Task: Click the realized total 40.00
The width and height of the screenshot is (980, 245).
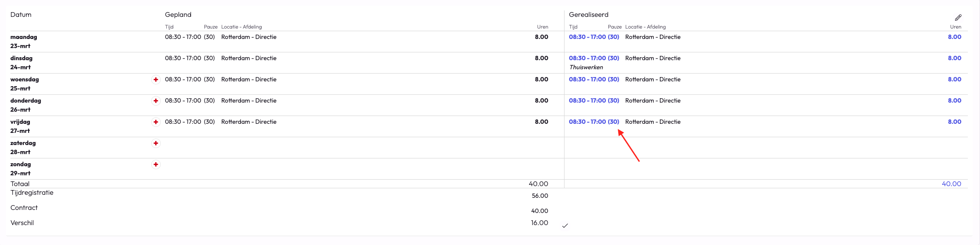Action: coord(951,184)
